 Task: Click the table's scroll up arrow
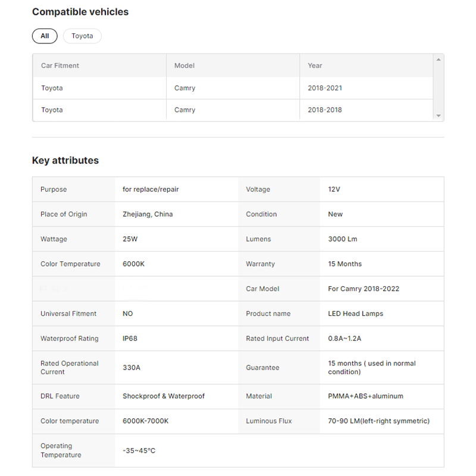439,59
